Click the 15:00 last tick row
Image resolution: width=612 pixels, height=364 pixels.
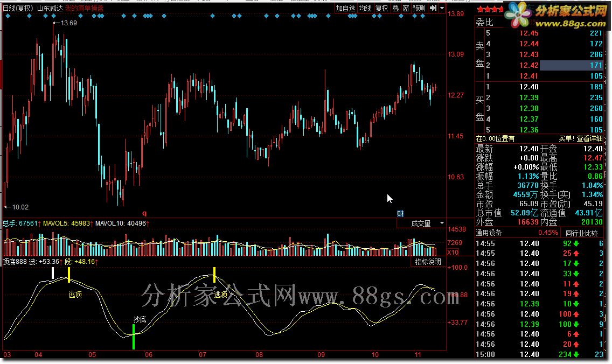pos(539,355)
